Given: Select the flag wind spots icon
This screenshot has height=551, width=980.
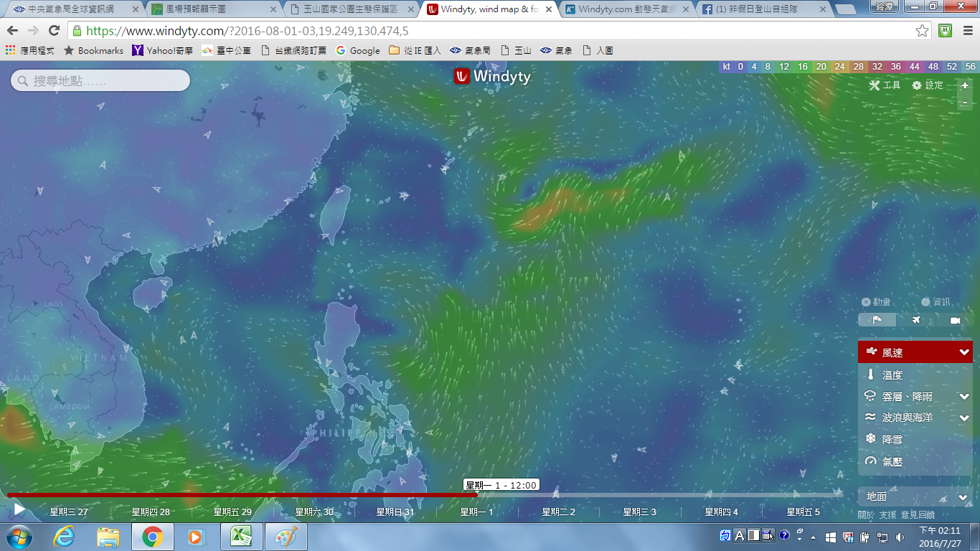Looking at the screenshot, I should click(x=877, y=320).
